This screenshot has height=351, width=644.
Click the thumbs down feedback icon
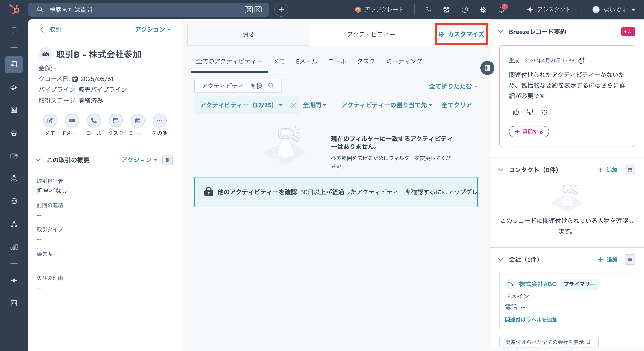point(530,112)
